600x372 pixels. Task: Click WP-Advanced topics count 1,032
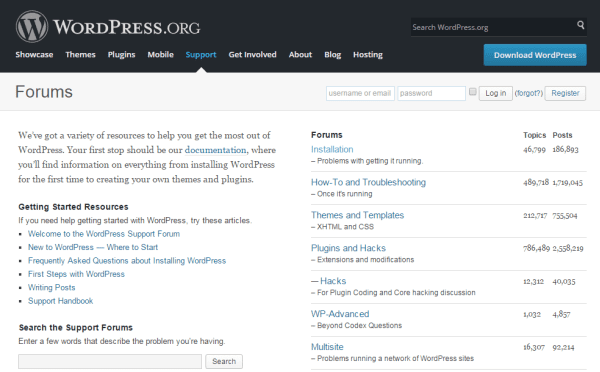tap(532, 314)
